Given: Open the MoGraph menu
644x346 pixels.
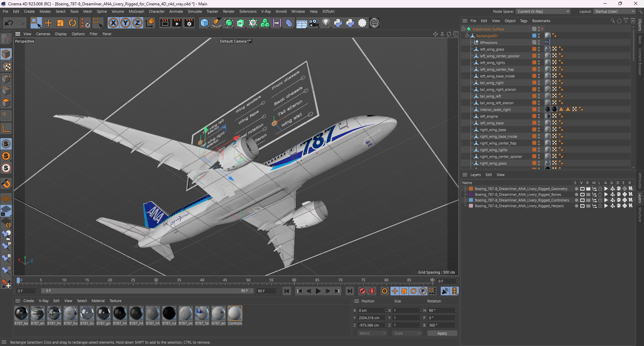Looking at the screenshot, I should point(136,11).
